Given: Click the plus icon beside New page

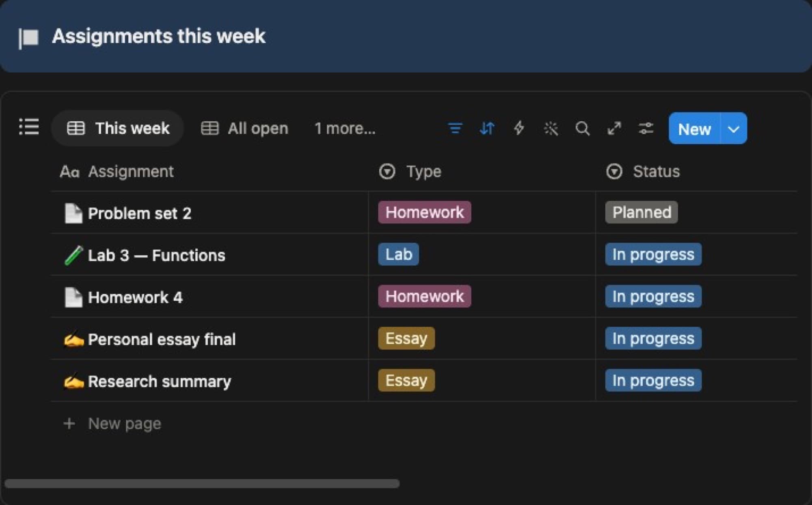Looking at the screenshot, I should 69,423.
